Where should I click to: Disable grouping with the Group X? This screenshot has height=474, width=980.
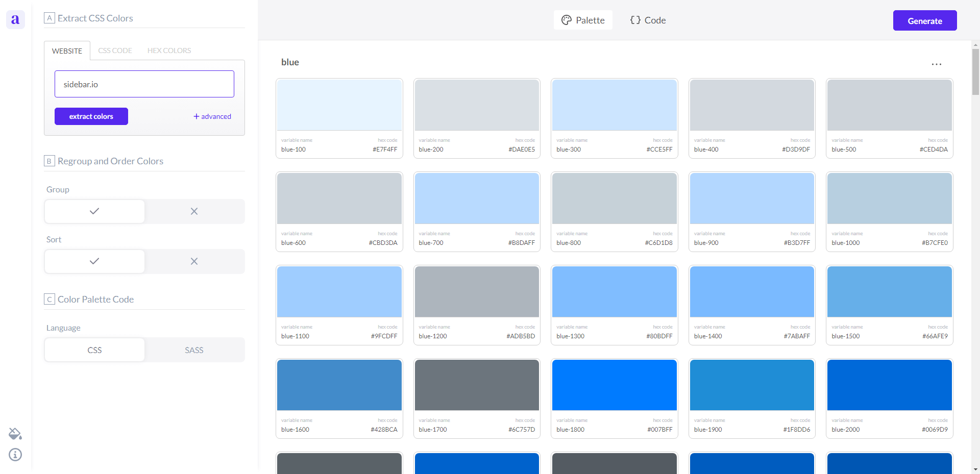tap(194, 211)
